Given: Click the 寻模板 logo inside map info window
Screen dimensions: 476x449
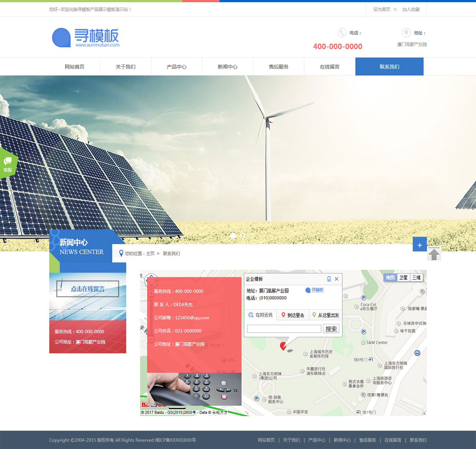Looking at the screenshot, I should click(x=315, y=290).
